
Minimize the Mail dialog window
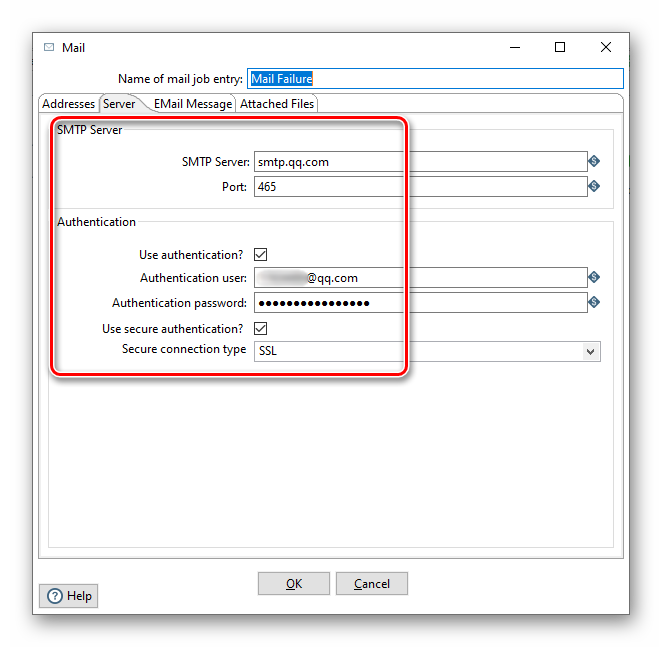515,47
